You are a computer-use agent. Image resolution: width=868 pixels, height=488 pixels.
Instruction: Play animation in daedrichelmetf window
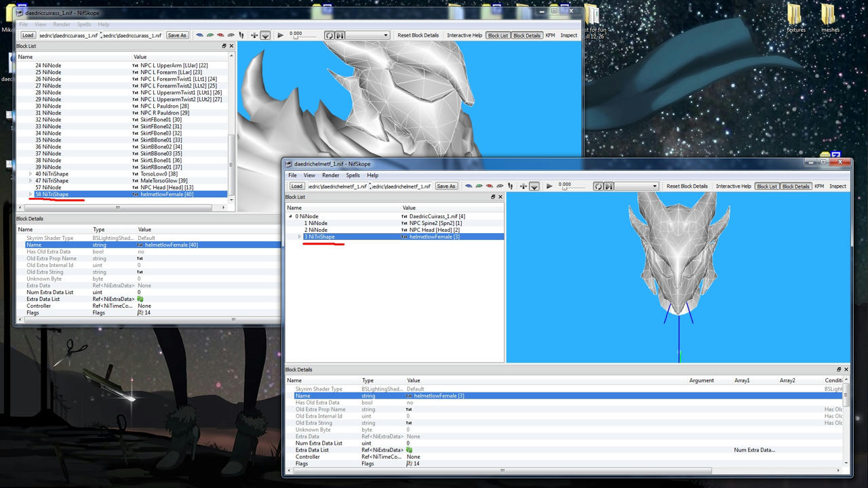(x=549, y=186)
